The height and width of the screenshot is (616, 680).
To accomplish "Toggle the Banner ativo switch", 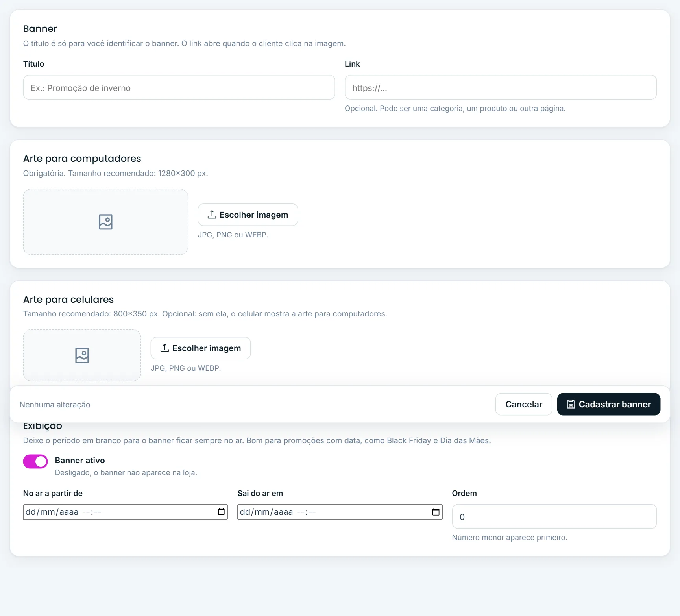I will 35,462.
